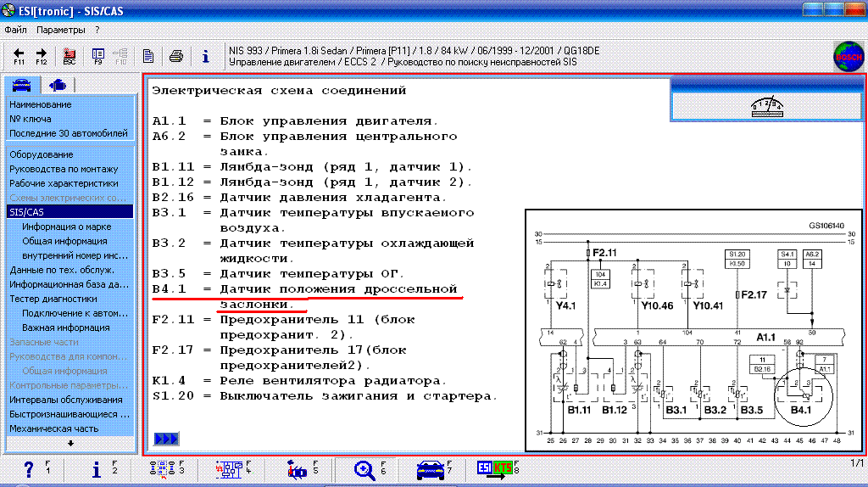
Task: Open the '?' help menu
Action: click(97, 30)
